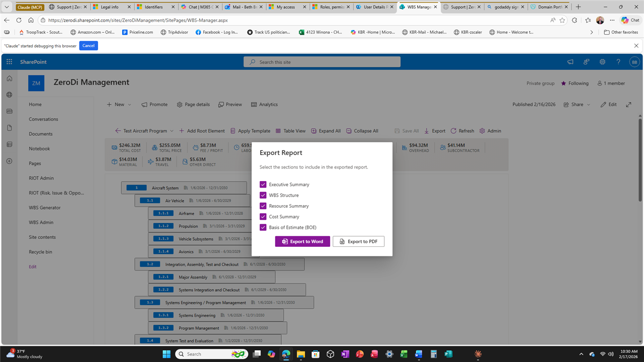
Task: Click the Search this site field
Action: pos(322,62)
